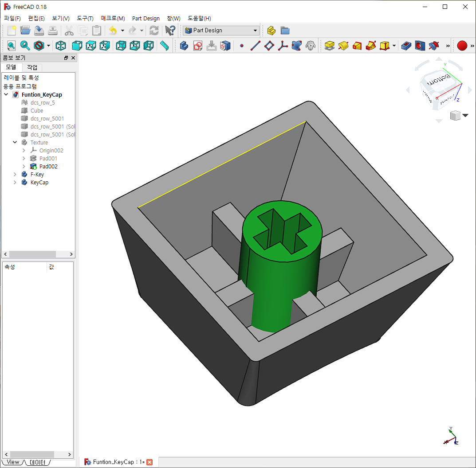Start macro recording with red circle

[462, 46]
